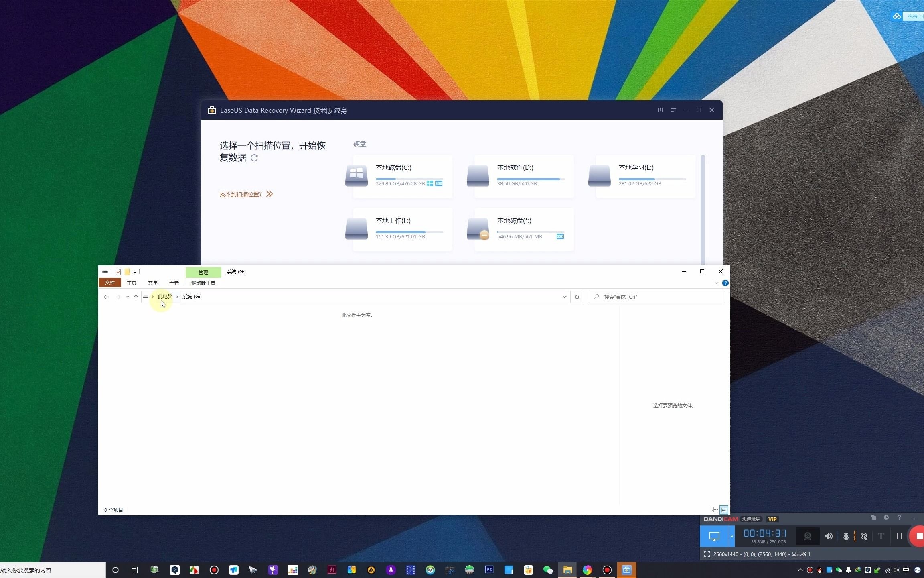
Task: Select the lost partition 本地磁盘(*:) icon
Action: 478,229
